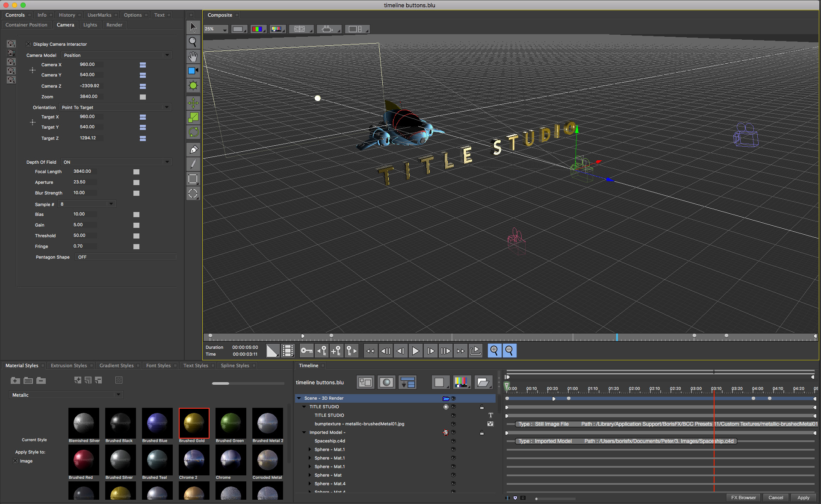This screenshot has height=504, width=821.
Task: Click the open folder button in Timeline
Action: tap(483, 382)
